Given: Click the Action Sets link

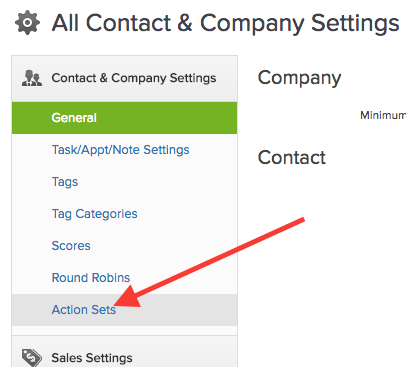Looking at the screenshot, I should pos(84,310).
